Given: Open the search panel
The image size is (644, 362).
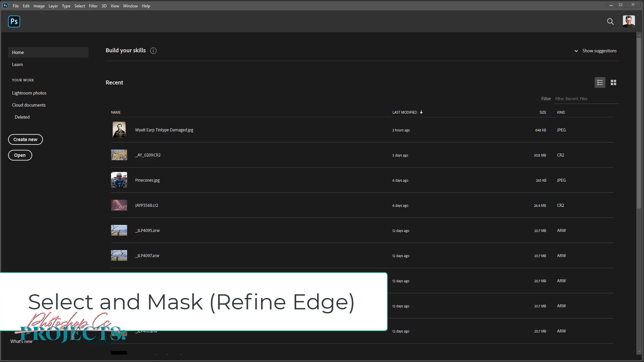Looking at the screenshot, I should (610, 21).
